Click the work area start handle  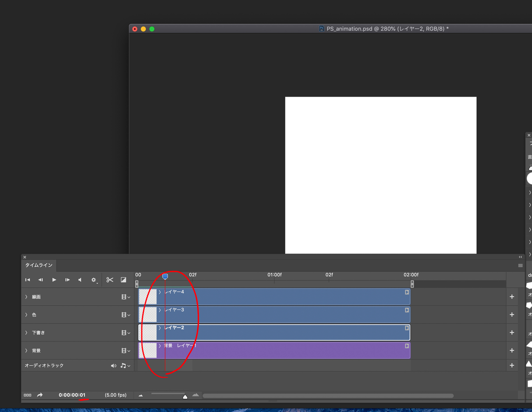click(137, 284)
